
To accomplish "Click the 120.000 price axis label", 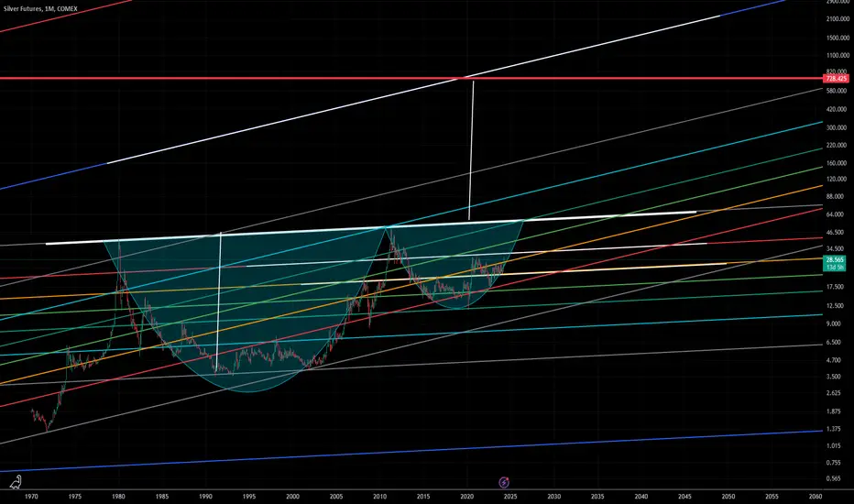I will (837, 179).
